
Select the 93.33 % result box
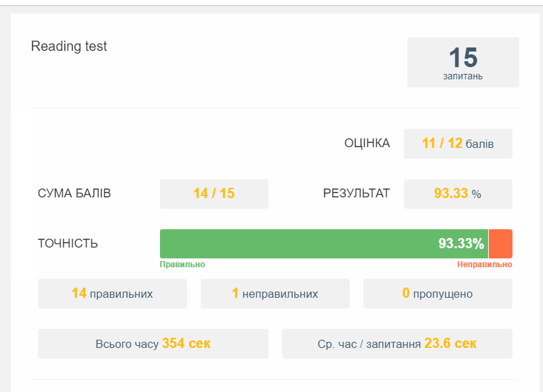[458, 194]
